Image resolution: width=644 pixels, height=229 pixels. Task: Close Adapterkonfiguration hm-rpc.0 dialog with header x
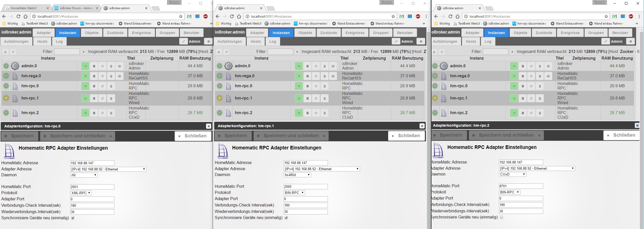click(x=209, y=126)
